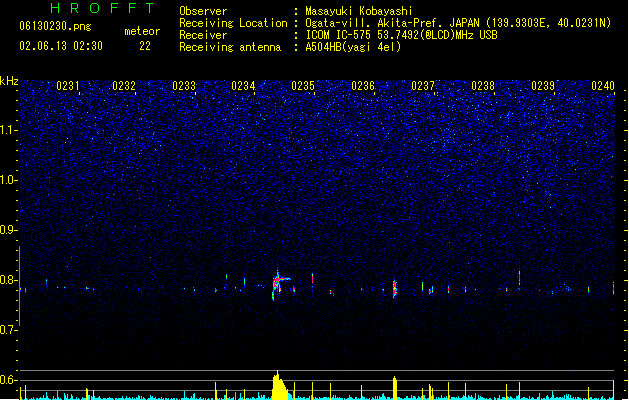This screenshot has height=400, width=629.
Task: Click the Receiving Location value text
Action: tap(458, 23)
